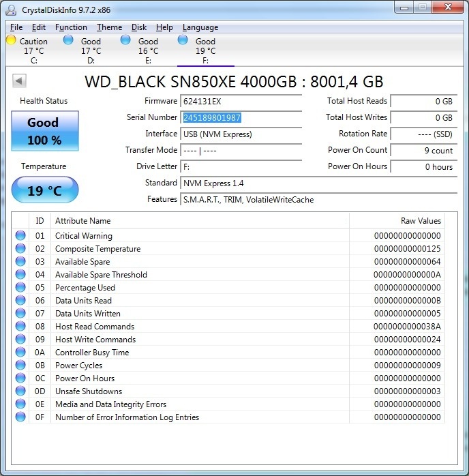
Task: Click the status dot for Available Spare Threshold
Action: click(x=20, y=274)
